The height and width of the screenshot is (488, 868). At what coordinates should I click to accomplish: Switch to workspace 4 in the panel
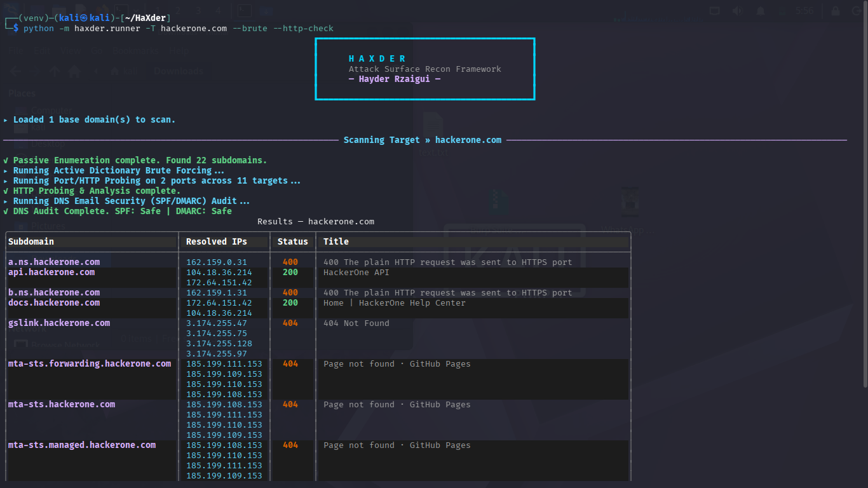click(218, 11)
